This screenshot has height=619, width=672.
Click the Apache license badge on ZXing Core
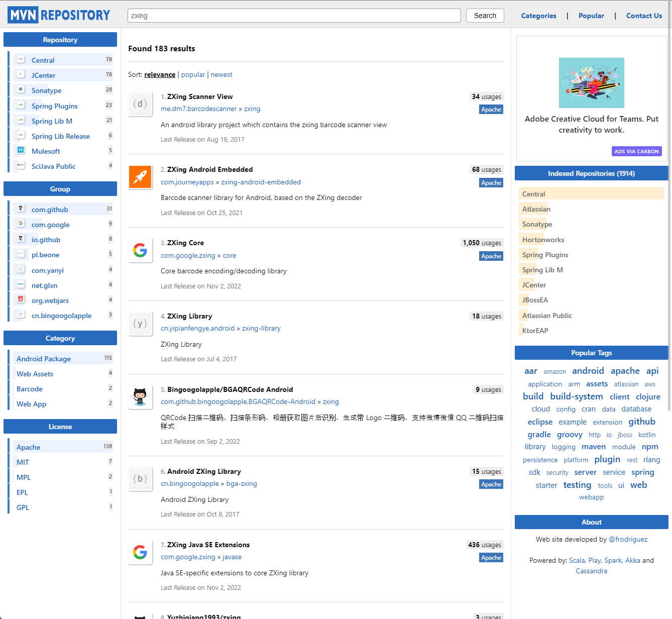point(491,256)
